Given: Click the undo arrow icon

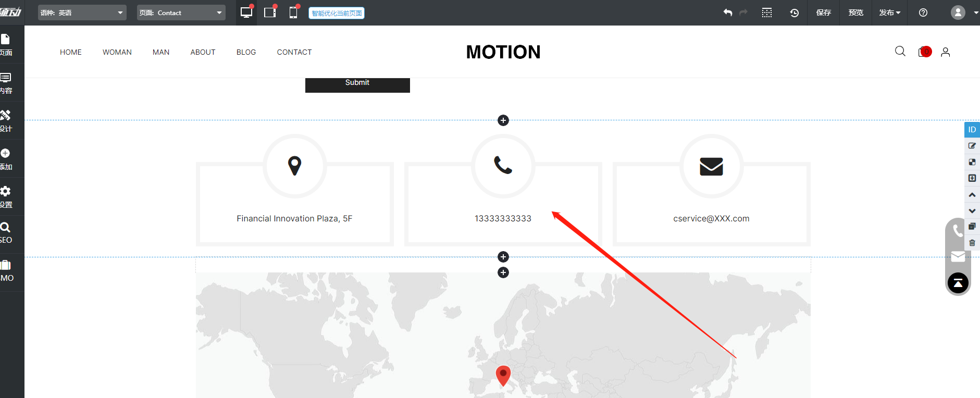Looking at the screenshot, I should 728,13.
